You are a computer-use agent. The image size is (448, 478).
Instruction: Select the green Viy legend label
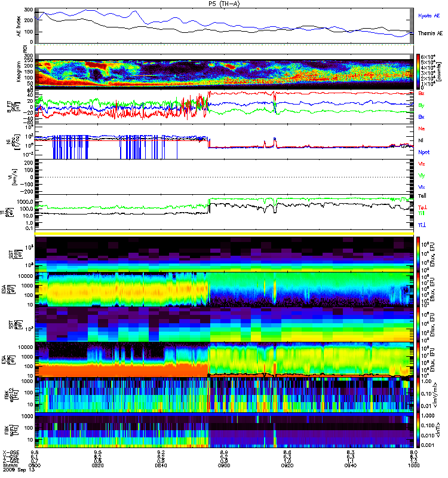click(x=421, y=176)
